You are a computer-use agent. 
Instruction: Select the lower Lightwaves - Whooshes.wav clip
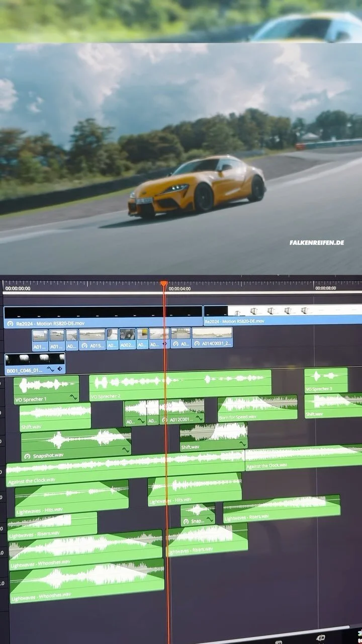86,581
